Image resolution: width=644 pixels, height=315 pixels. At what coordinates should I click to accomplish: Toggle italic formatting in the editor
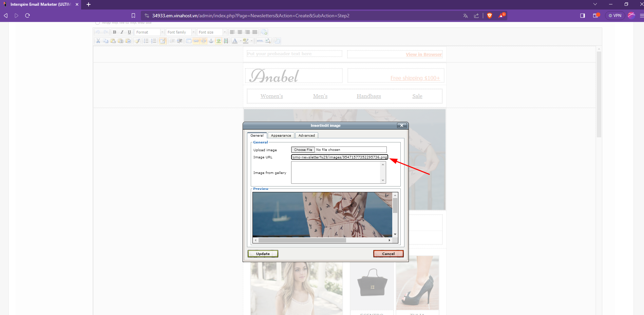(x=122, y=32)
